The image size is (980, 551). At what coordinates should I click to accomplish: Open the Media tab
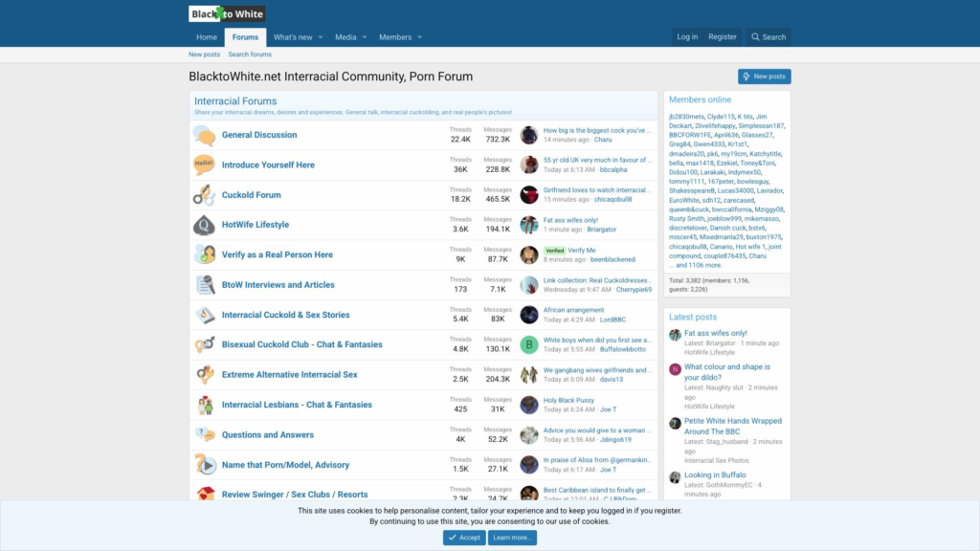pyautogui.click(x=345, y=37)
